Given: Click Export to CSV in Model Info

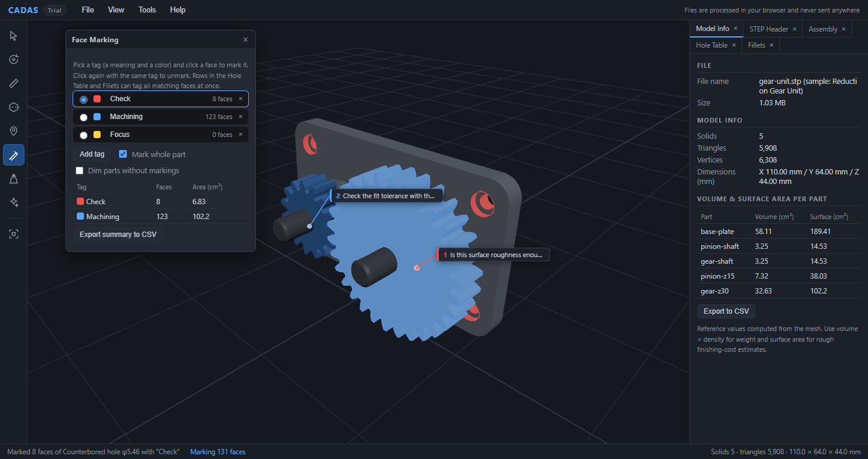Looking at the screenshot, I should pos(726,311).
